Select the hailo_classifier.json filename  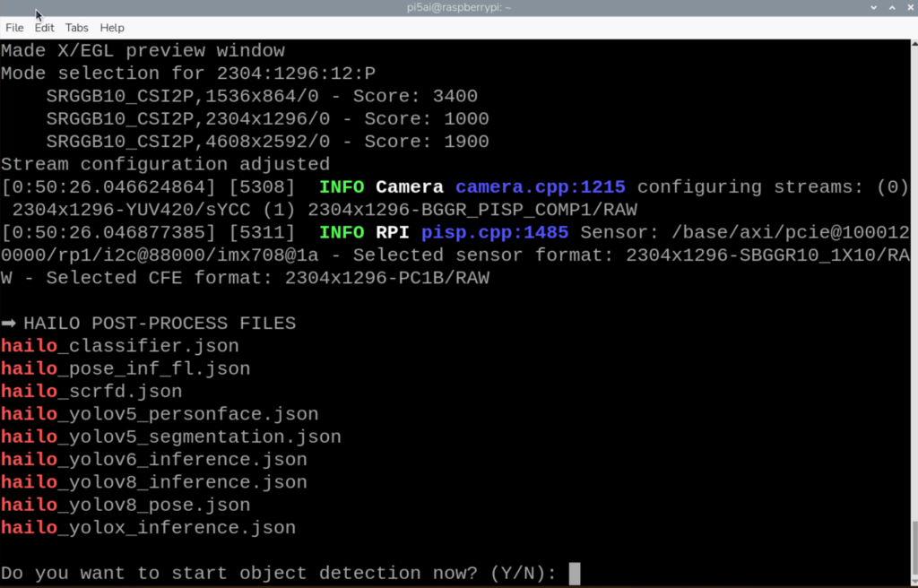pyautogui.click(x=119, y=345)
